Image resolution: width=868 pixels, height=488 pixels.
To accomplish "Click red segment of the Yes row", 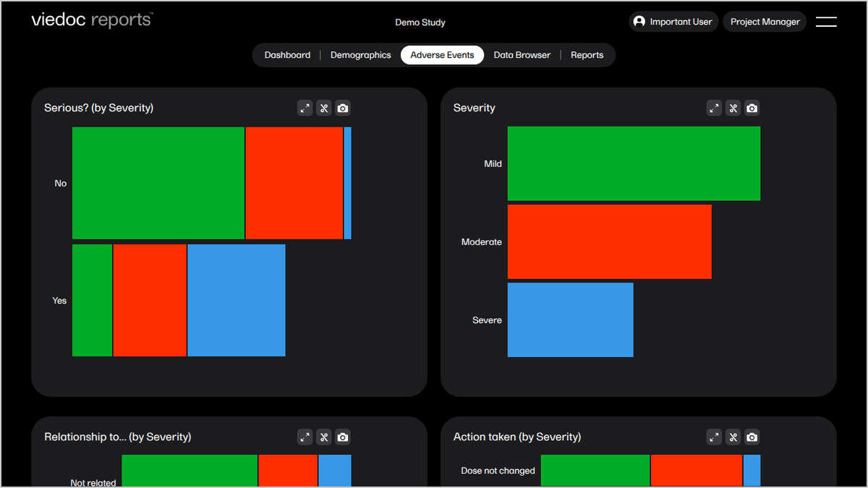I will click(x=150, y=300).
